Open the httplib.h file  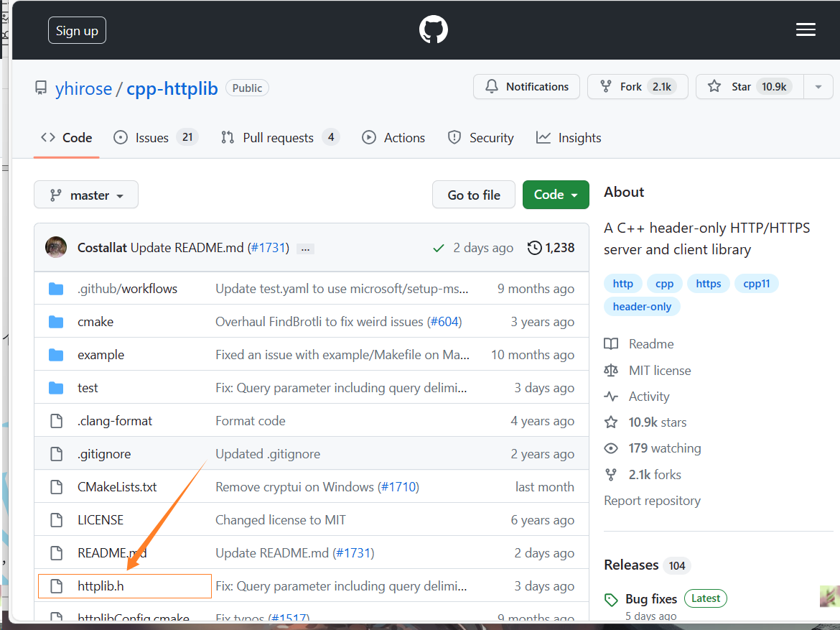click(101, 586)
